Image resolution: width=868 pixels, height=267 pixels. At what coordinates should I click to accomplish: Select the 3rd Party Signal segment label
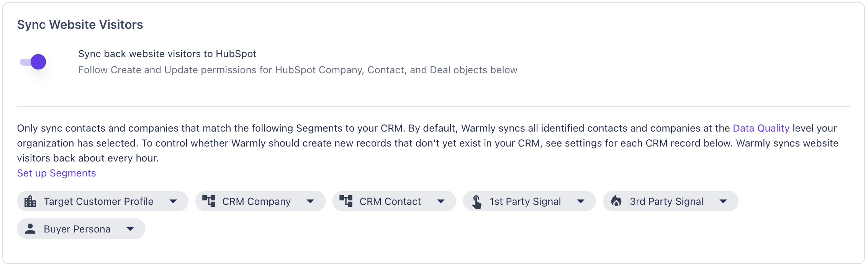point(667,201)
